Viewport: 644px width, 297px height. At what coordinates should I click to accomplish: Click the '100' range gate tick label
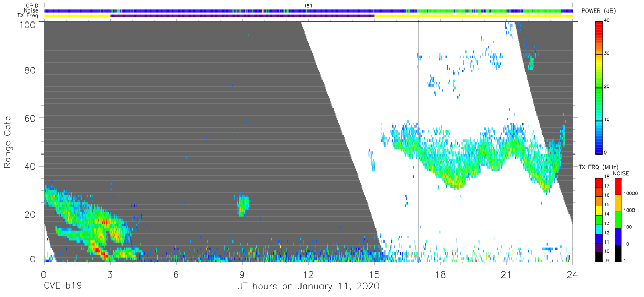point(27,24)
